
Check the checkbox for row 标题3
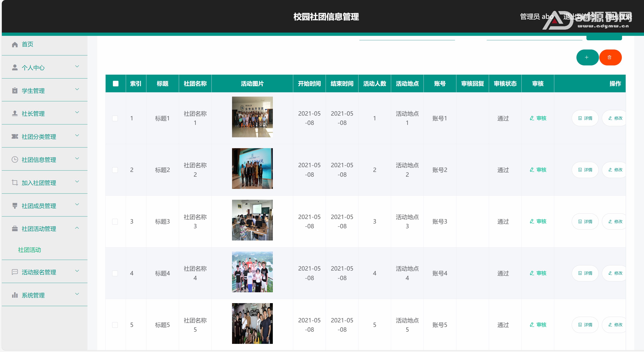(x=115, y=222)
